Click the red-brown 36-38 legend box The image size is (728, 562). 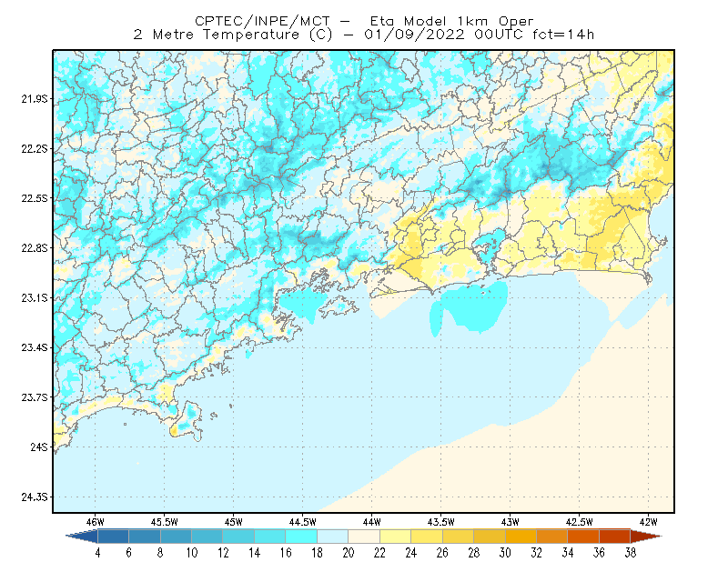[x=615, y=537]
